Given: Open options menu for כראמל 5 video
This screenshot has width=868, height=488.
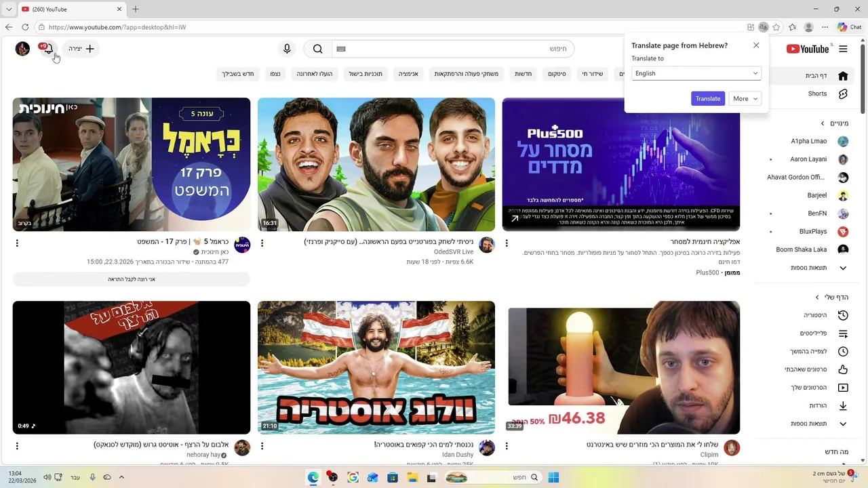Looking at the screenshot, I should 17,243.
